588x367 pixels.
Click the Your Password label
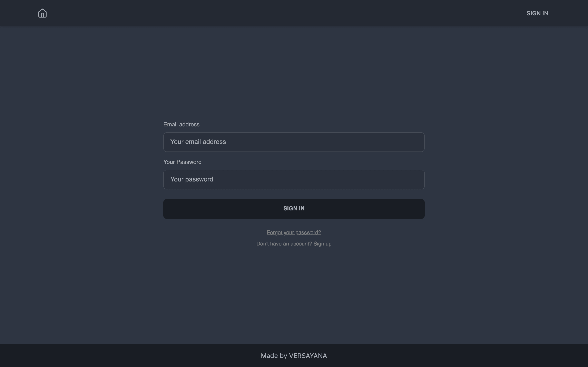tap(182, 162)
